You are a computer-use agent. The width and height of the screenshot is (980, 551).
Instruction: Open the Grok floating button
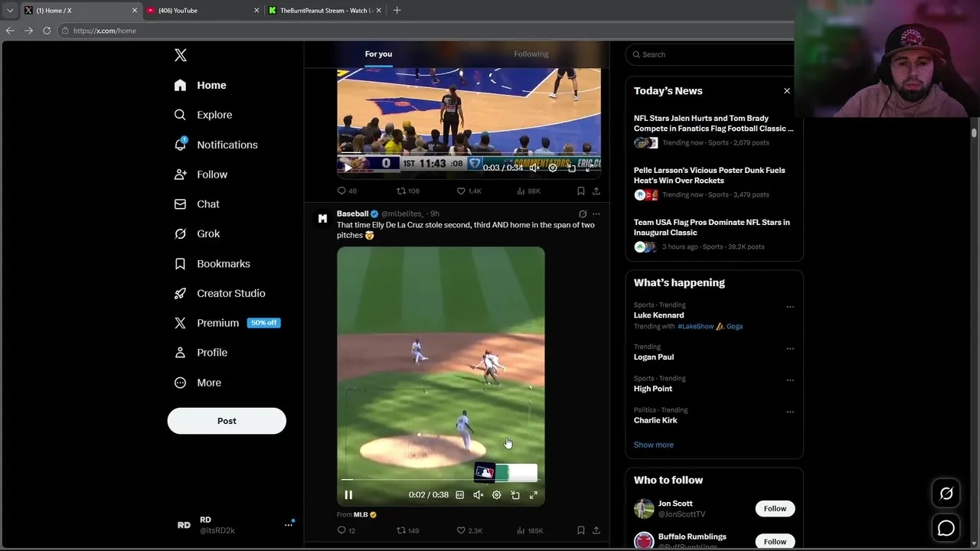[x=946, y=494]
